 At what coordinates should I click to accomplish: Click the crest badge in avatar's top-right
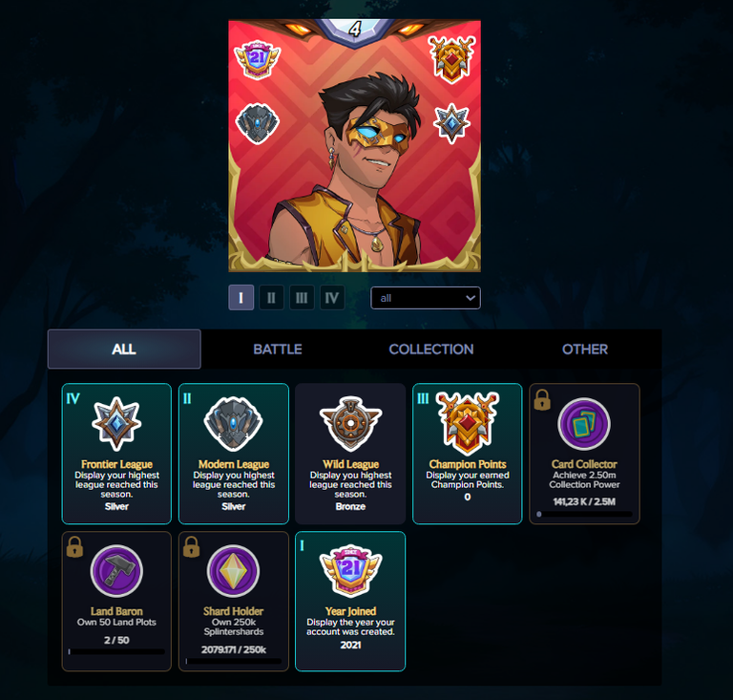(452, 59)
